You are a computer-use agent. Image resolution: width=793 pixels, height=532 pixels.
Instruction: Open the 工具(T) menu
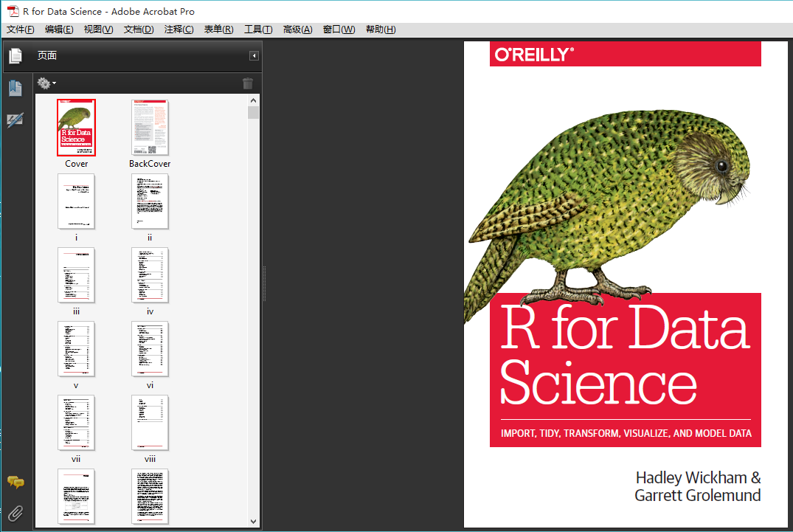pyautogui.click(x=258, y=30)
